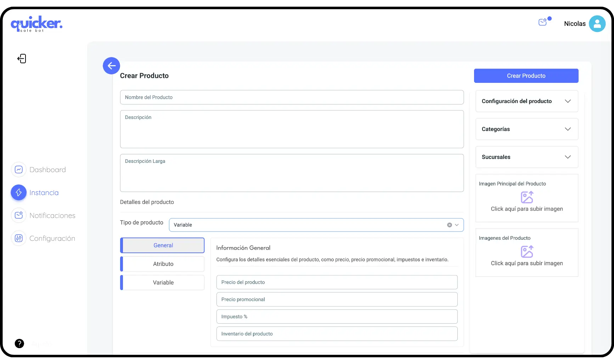The image size is (614, 364).
Task: Open the notifications icon in header
Action: (x=543, y=22)
